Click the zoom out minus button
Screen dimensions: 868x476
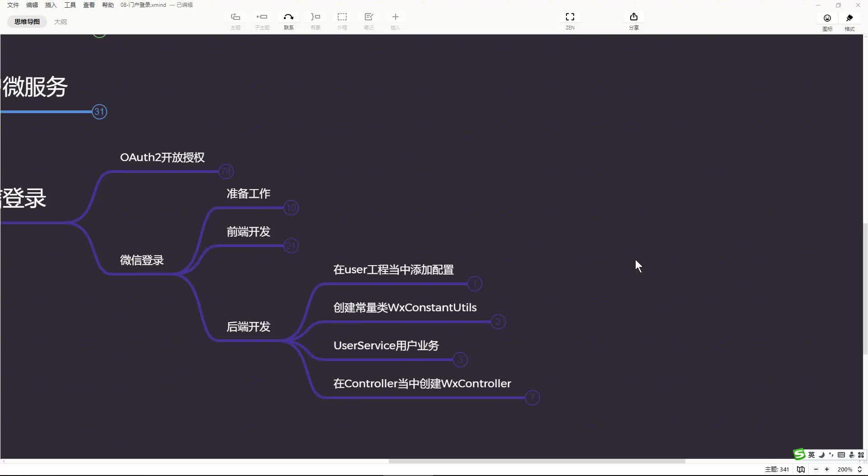click(816, 469)
